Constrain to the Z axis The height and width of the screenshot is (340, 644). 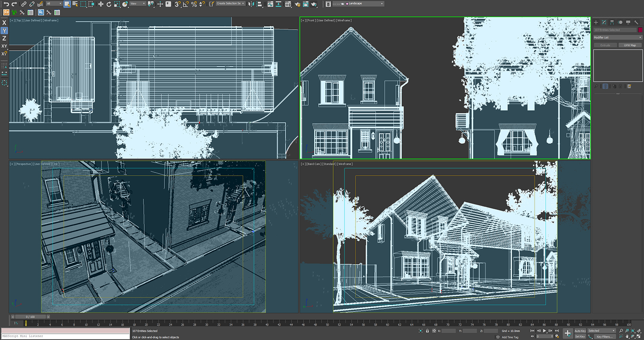click(4, 38)
